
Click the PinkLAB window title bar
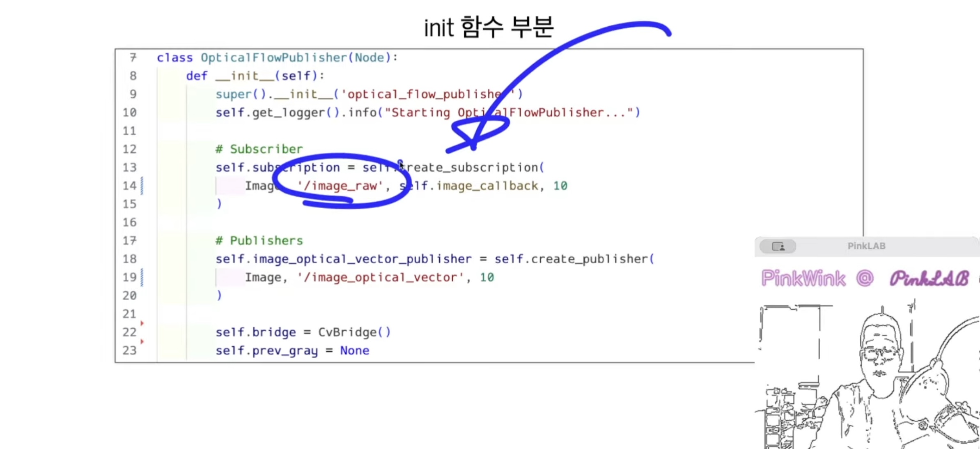[x=866, y=246]
